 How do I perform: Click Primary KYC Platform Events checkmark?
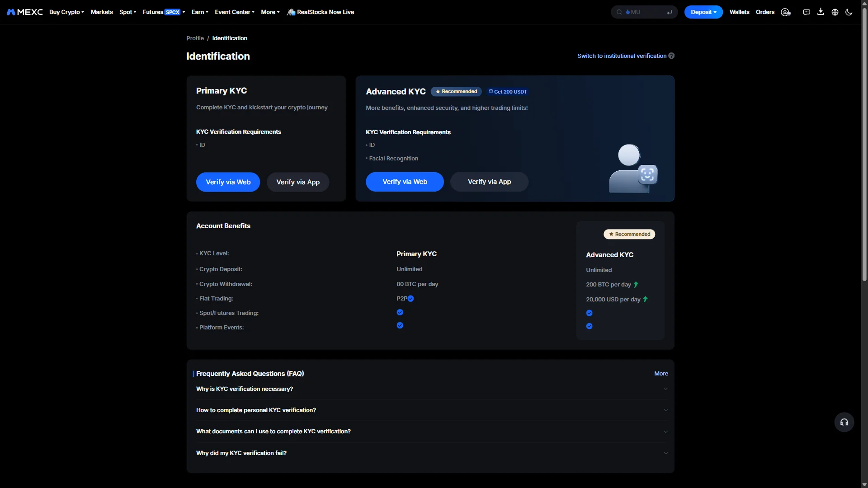tap(400, 326)
